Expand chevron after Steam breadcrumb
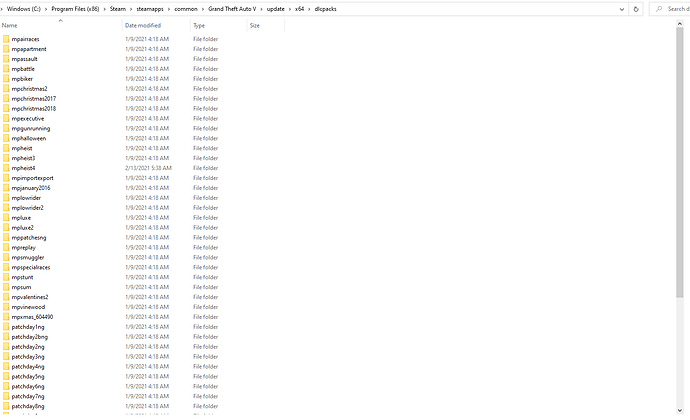Screen dimensions: 690x420 131,9
